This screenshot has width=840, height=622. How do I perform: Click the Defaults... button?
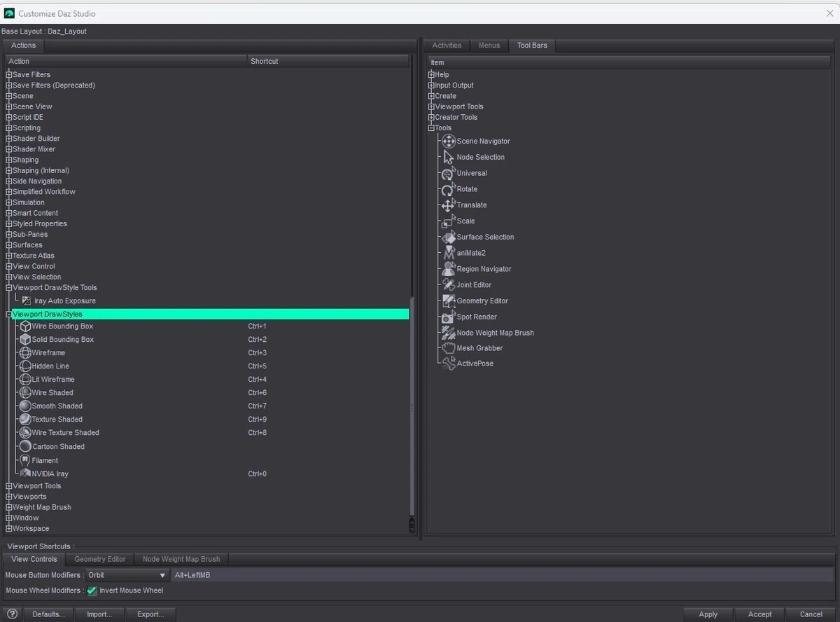coord(49,614)
